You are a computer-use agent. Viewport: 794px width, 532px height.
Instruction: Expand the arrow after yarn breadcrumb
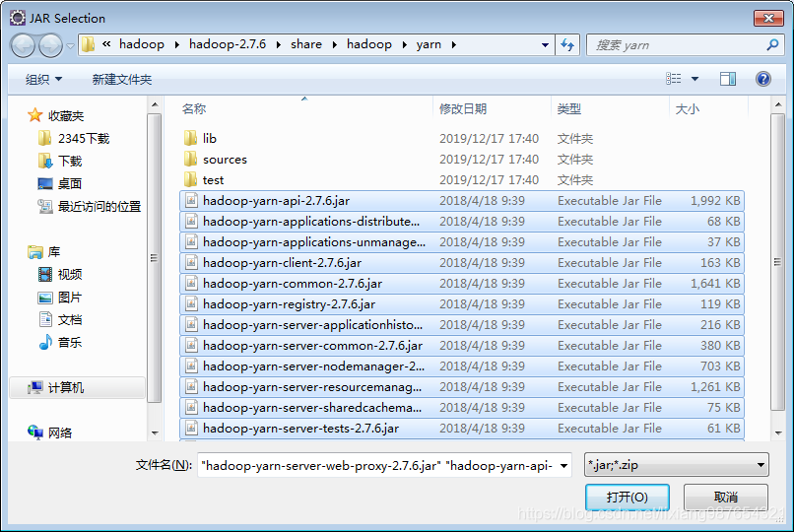coord(453,45)
